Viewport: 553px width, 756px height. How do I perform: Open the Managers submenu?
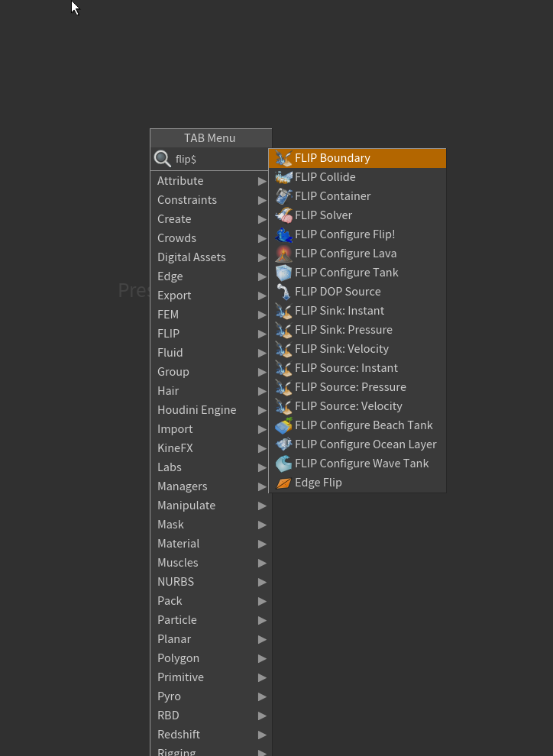pyautogui.click(x=211, y=486)
